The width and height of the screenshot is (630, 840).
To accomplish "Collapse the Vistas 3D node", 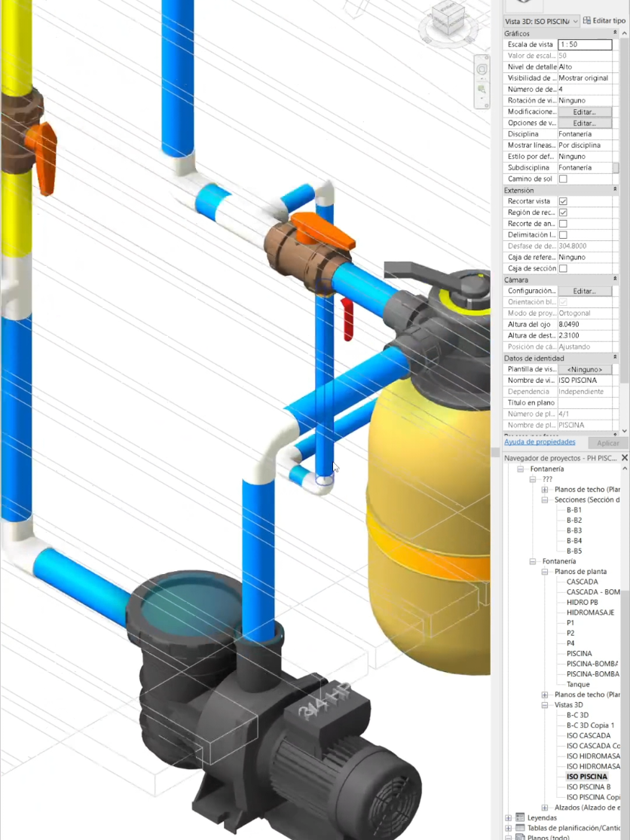I will tap(545, 705).
